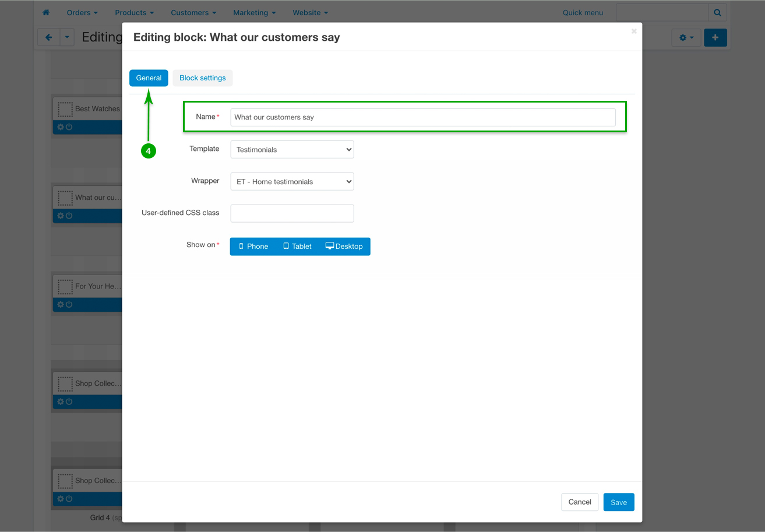The width and height of the screenshot is (765, 532).
Task: Click the Cancel button
Action: coord(579,502)
